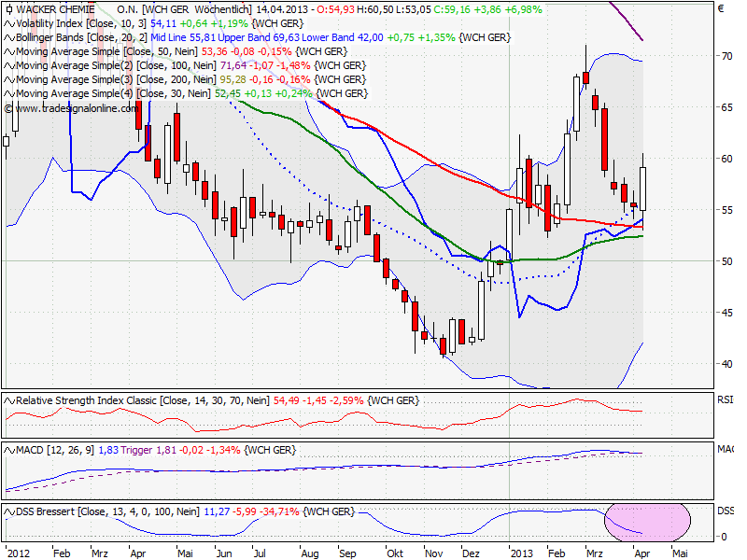Click the 71,64 value of Moving Average(2)
Screen dimensions: 747x560
pos(233,65)
